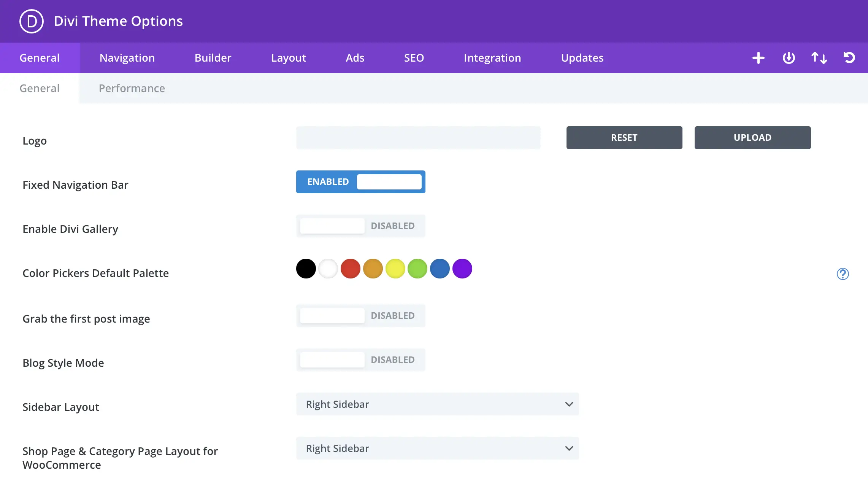
Task: Click the Reset button for logo
Action: pyautogui.click(x=624, y=137)
